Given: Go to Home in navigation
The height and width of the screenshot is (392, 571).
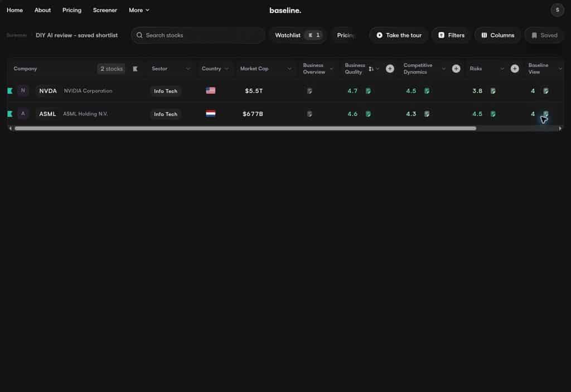Looking at the screenshot, I should [14, 10].
